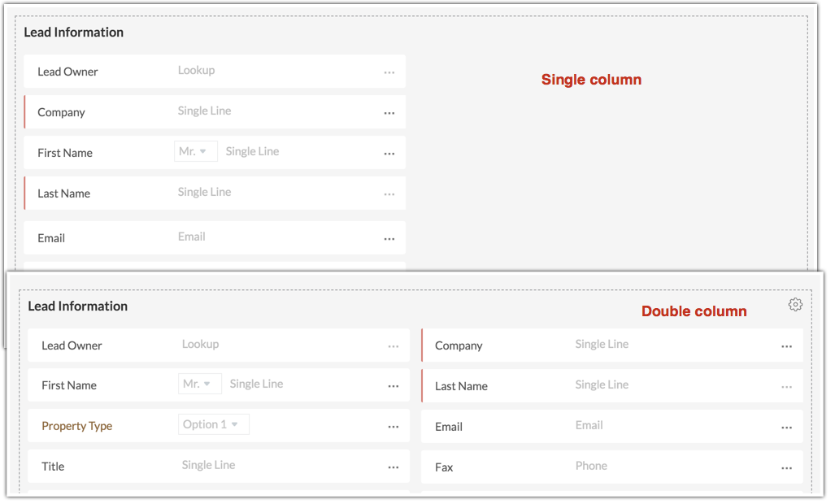The image size is (835, 504).
Task: Click the Single Line field of Title
Action: (209, 465)
